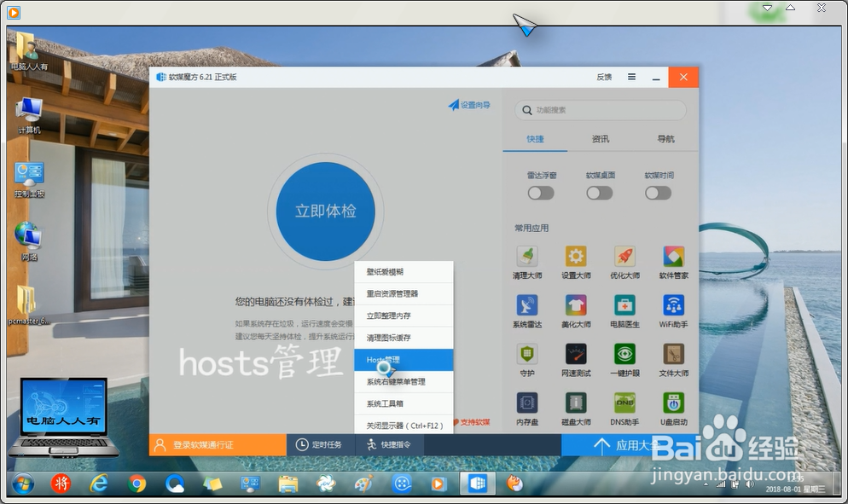
Task: Open the 磁盘大师 disk master
Action: click(575, 408)
